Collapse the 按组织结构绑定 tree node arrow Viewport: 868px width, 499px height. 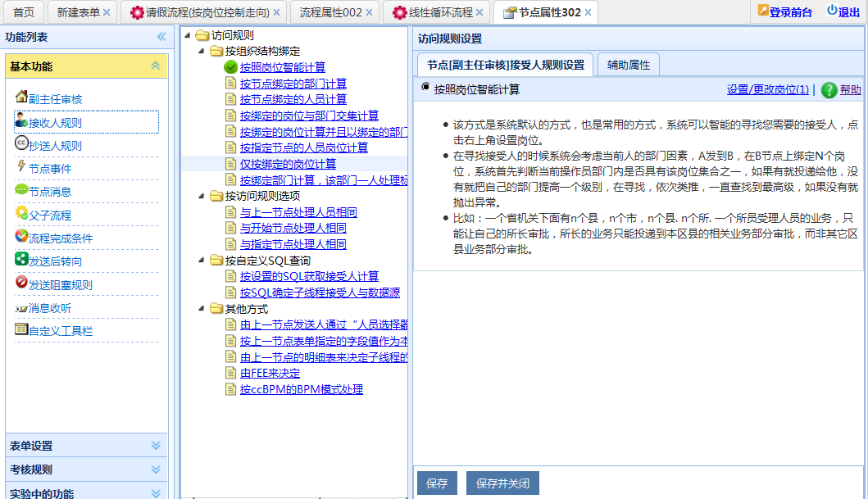(202, 51)
